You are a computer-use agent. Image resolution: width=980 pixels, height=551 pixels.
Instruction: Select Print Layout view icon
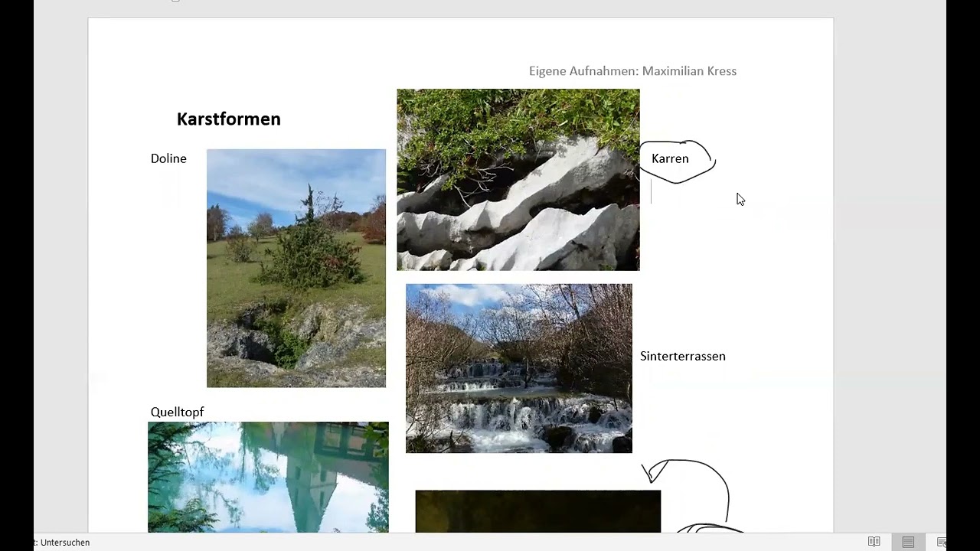coord(908,542)
